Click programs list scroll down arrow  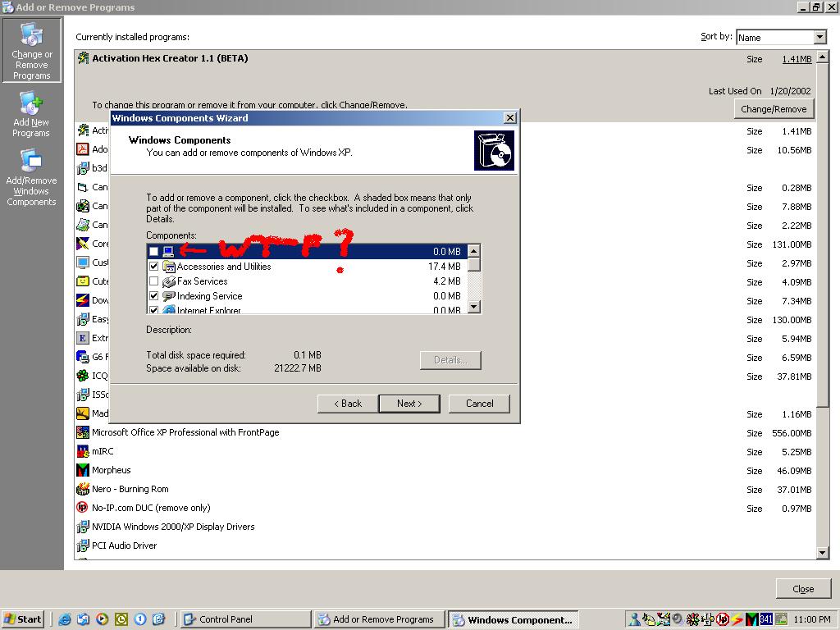click(x=823, y=553)
